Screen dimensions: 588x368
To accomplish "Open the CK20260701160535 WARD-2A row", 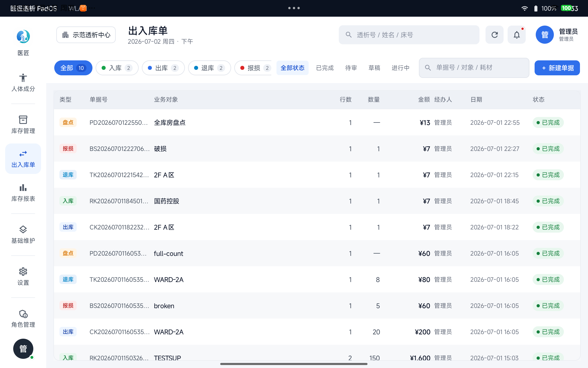I will pyautogui.click(x=317, y=332).
